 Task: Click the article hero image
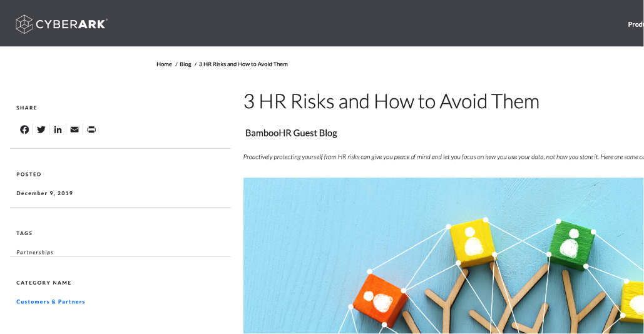coord(443,255)
